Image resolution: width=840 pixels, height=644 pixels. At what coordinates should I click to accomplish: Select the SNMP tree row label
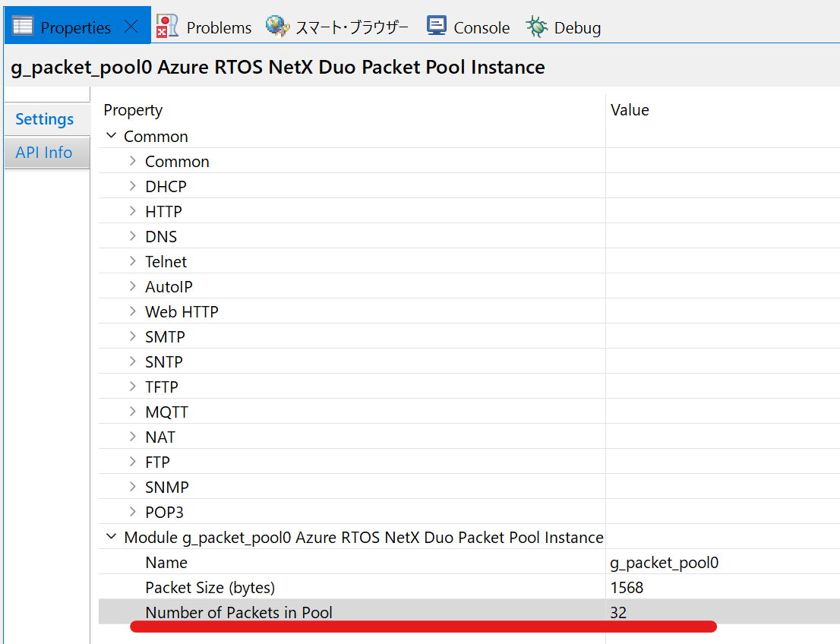pos(167,487)
